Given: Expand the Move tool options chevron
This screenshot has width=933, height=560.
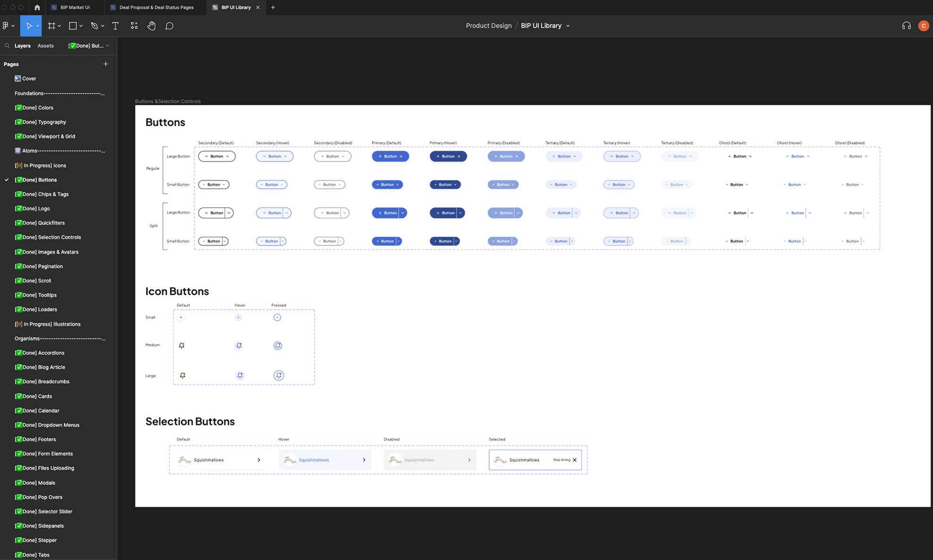Looking at the screenshot, I should coord(38,26).
